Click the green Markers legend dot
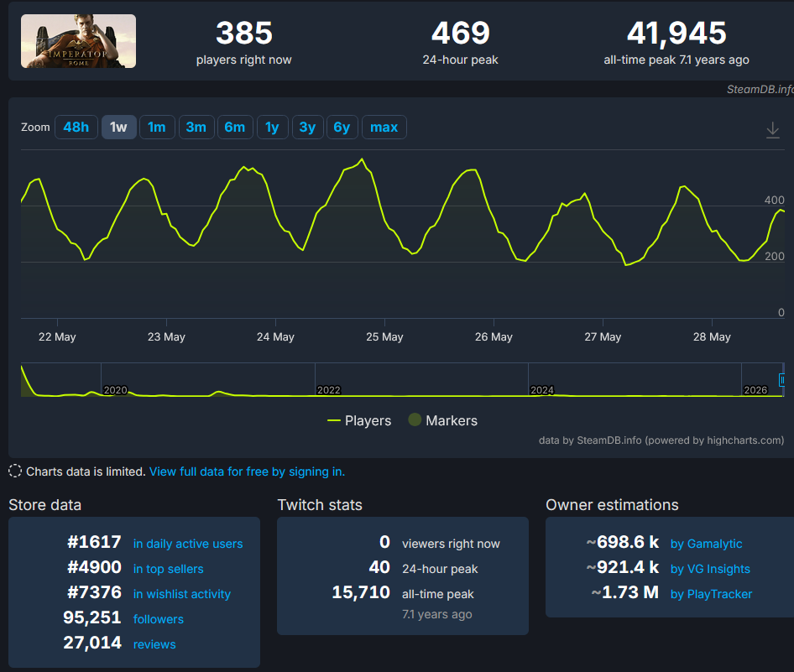Image resolution: width=794 pixels, height=672 pixels. coord(415,420)
